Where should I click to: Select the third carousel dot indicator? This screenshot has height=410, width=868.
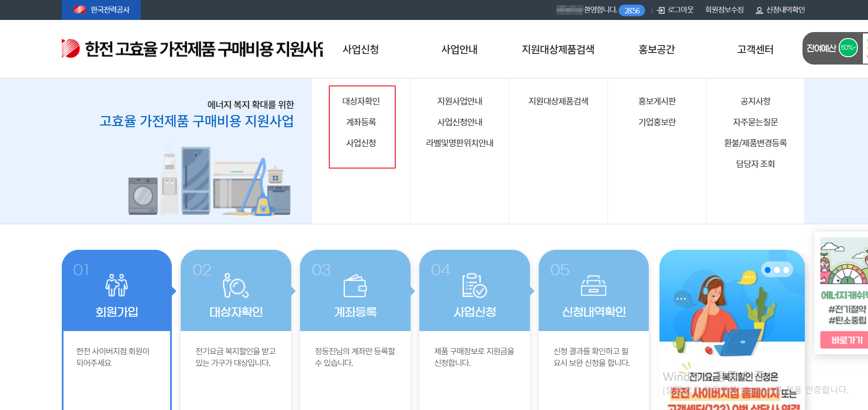coord(786,270)
